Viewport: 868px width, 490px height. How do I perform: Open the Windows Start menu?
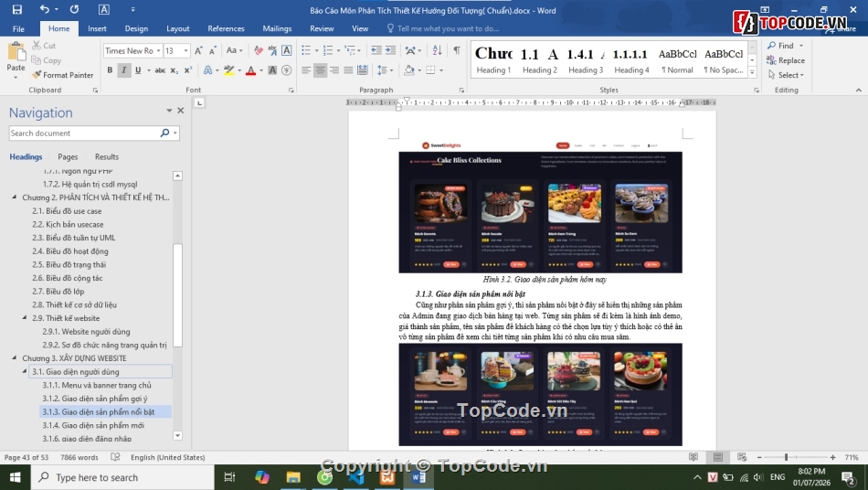point(15,477)
